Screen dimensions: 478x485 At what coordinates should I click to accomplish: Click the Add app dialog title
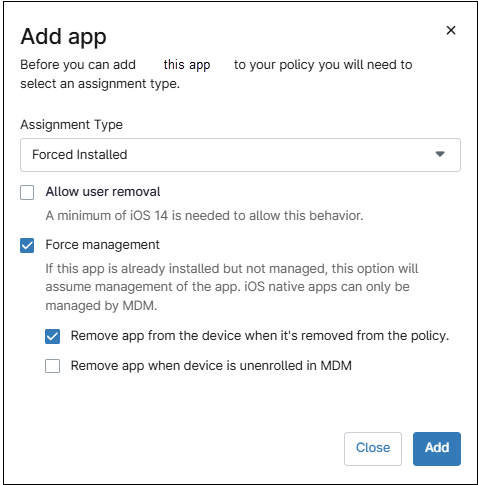point(64,37)
